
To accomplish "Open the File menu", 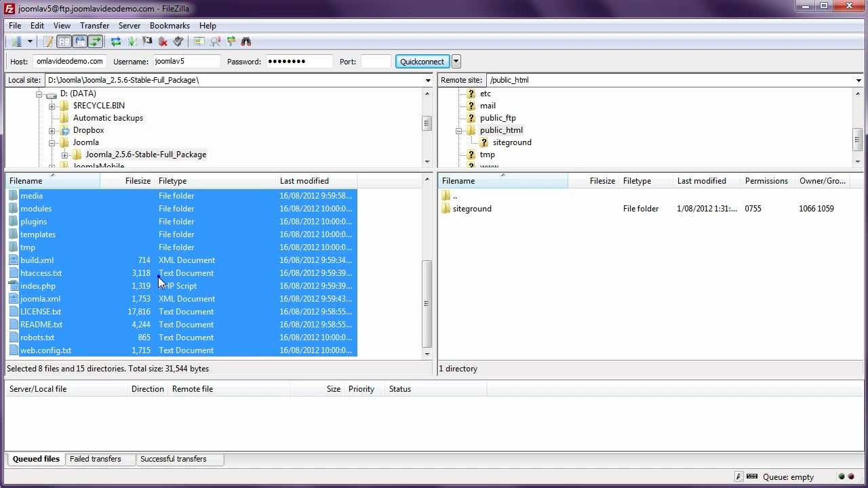I will point(15,26).
